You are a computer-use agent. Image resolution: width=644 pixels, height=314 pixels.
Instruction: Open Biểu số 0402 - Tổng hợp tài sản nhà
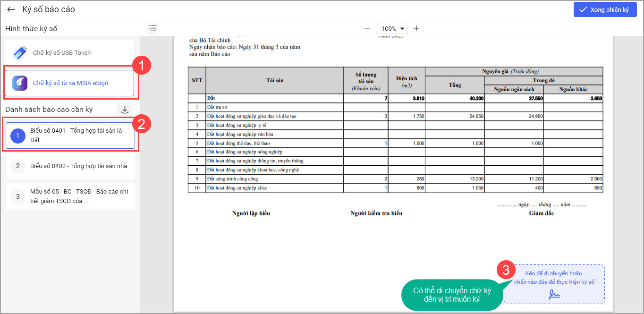point(70,166)
